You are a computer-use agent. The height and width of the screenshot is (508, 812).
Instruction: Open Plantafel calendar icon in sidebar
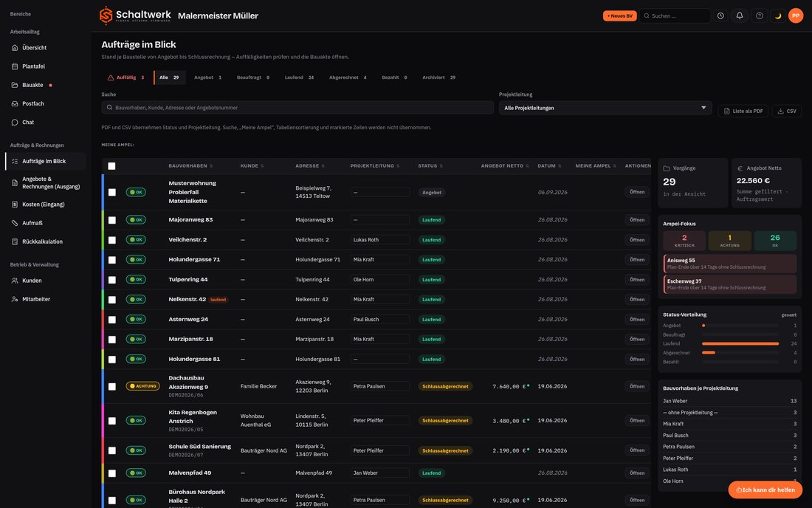click(x=15, y=66)
